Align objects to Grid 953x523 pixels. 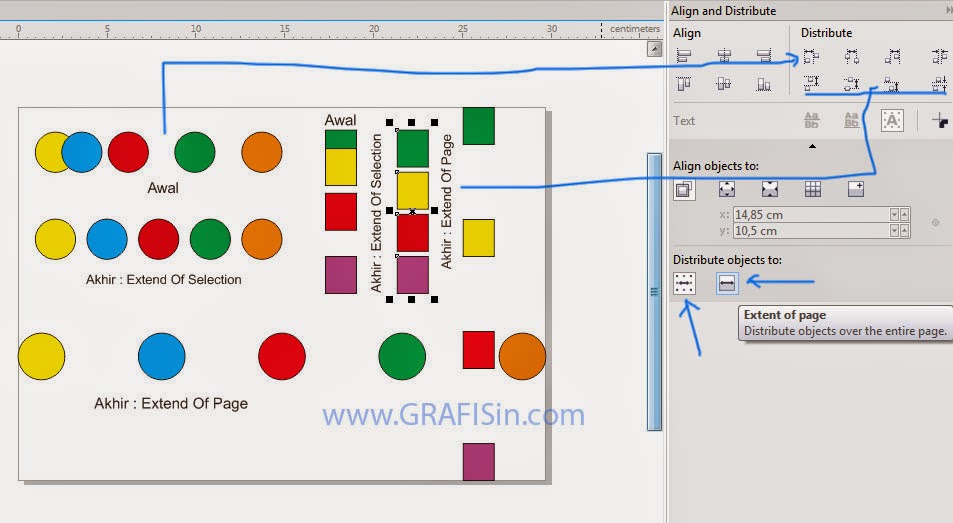(x=813, y=190)
